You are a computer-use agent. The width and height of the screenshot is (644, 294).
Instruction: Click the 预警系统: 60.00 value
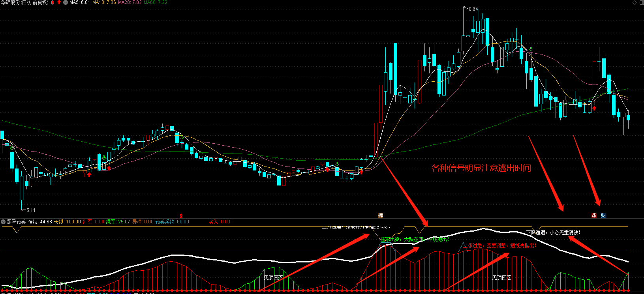pos(172,222)
